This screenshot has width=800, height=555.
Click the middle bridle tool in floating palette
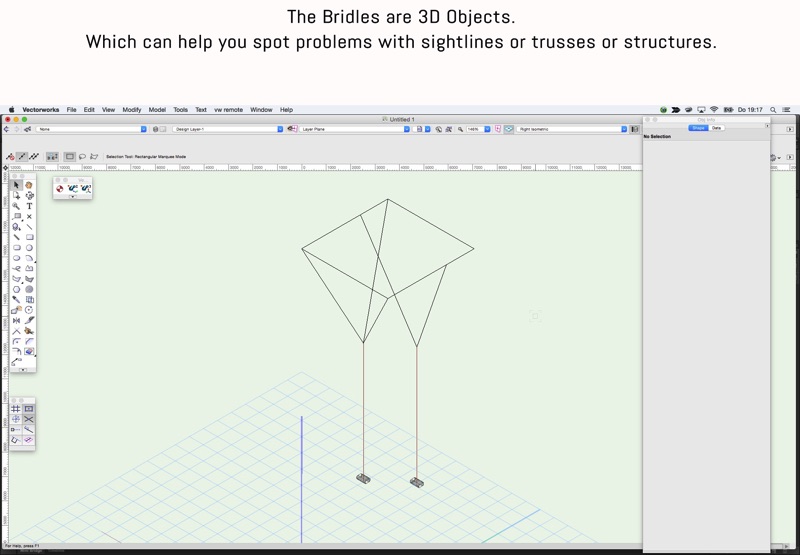[x=72, y=189]
